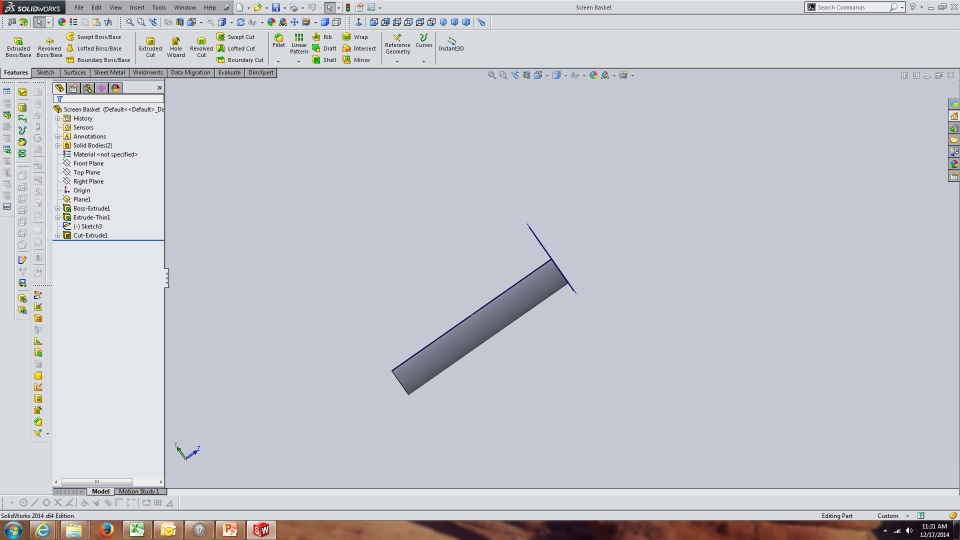Click the Shell tool
960x540 pixels.
point(324,60)
